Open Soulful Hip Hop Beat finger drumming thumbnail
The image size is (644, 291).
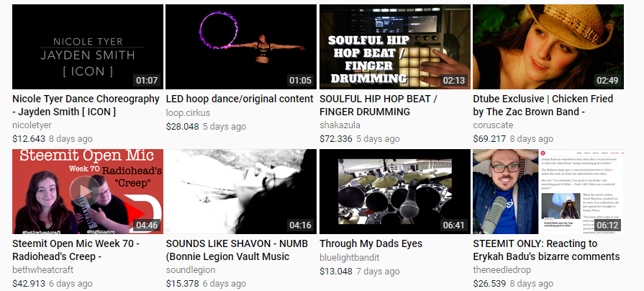[395, 47]
